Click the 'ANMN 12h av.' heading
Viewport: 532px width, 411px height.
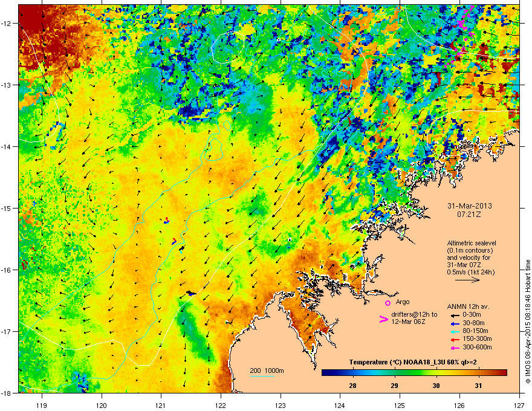468,306
